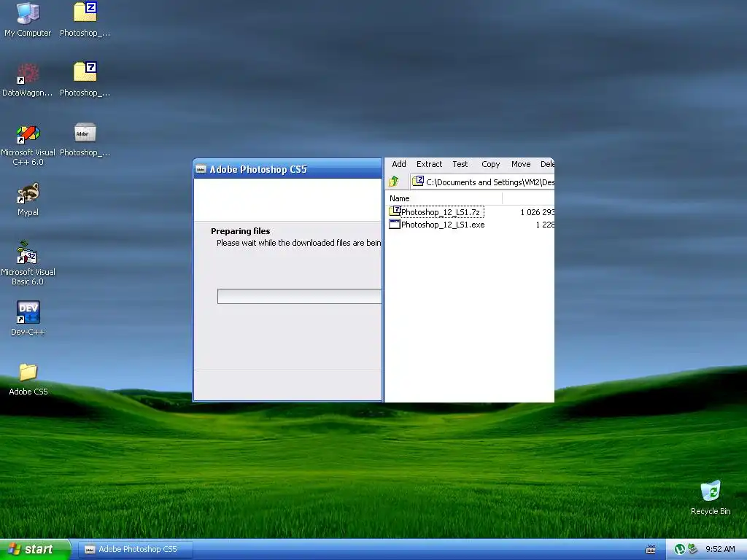The width and height of the screenshot is (747, 560).
Task: Select the Photoshop_12_LS1.exe file name
Action: (443, 225)
